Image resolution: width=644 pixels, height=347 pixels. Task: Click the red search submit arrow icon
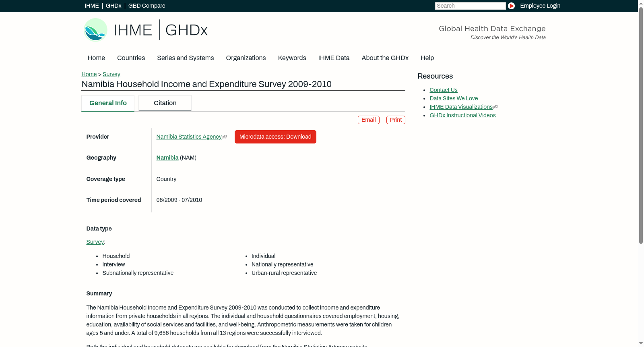click(x=511, y=6)
